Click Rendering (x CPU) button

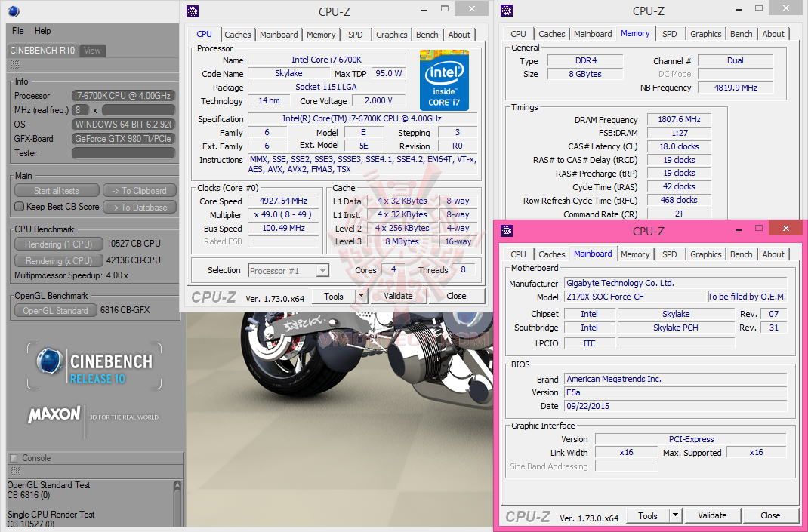coord(59,260)
